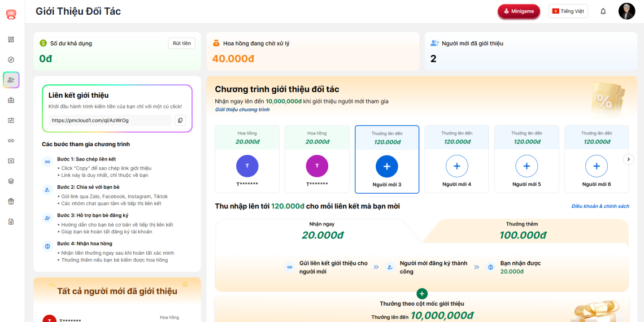Click the referral link URL field

(110, 120)
